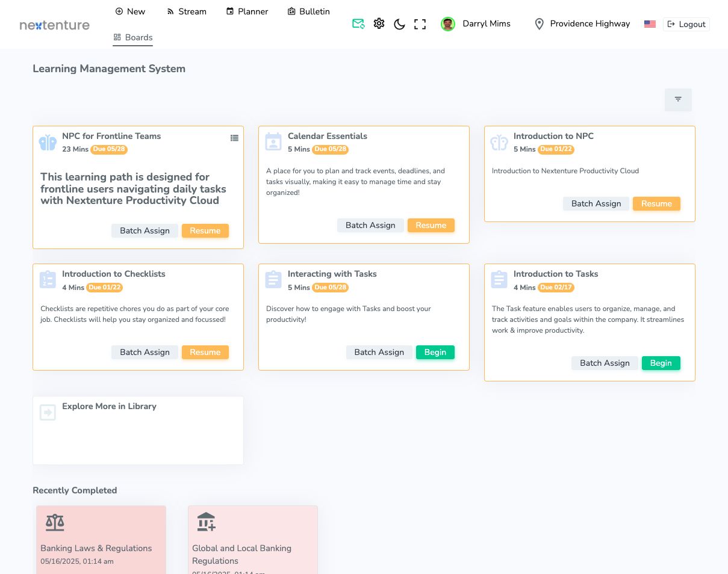Click Explore More in Library arrow icon

48,412
